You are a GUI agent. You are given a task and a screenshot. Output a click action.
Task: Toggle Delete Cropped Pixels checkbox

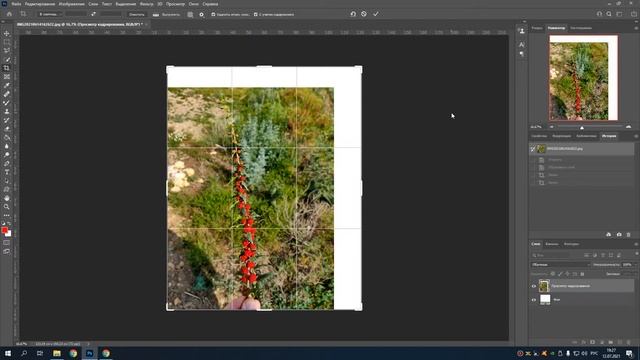[213, 14]
